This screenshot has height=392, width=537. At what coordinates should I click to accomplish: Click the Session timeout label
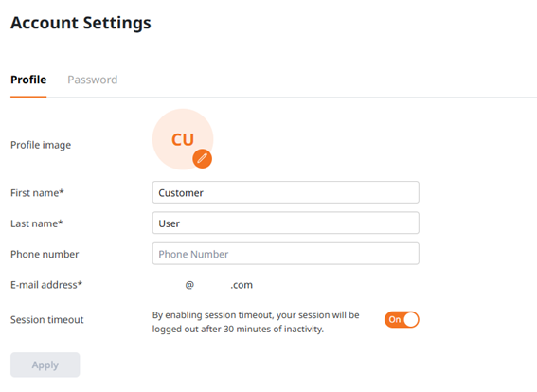coord(47,320)
